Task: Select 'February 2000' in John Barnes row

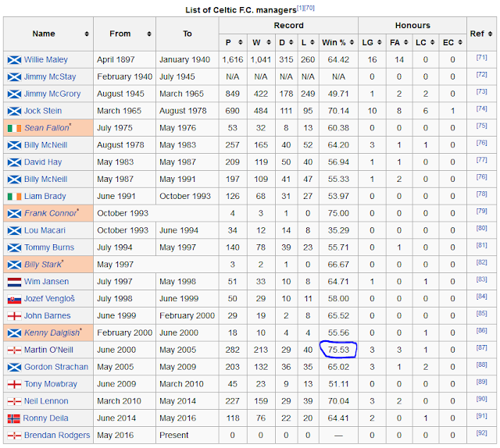Action: coord(187,315)
